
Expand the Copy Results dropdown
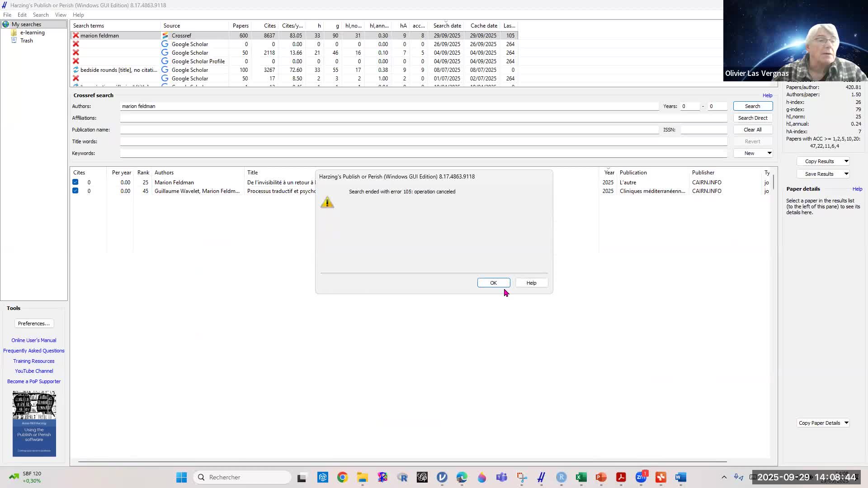(x=846, y=161)
